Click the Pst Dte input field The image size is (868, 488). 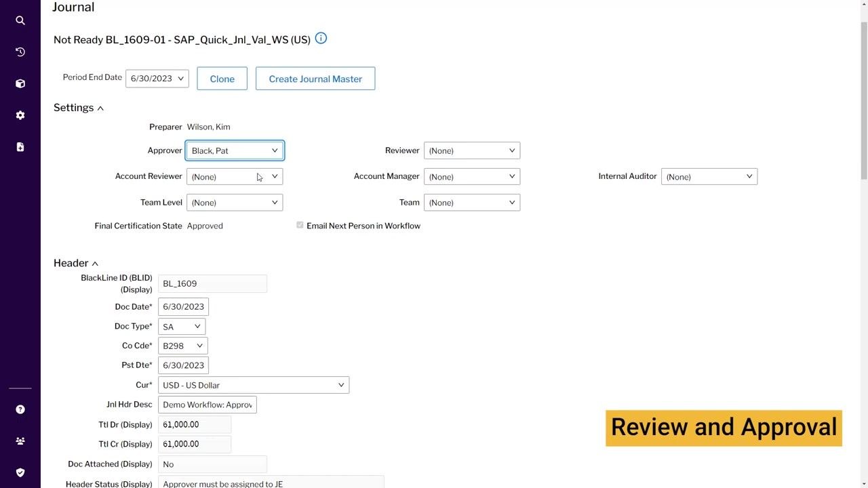183,365
